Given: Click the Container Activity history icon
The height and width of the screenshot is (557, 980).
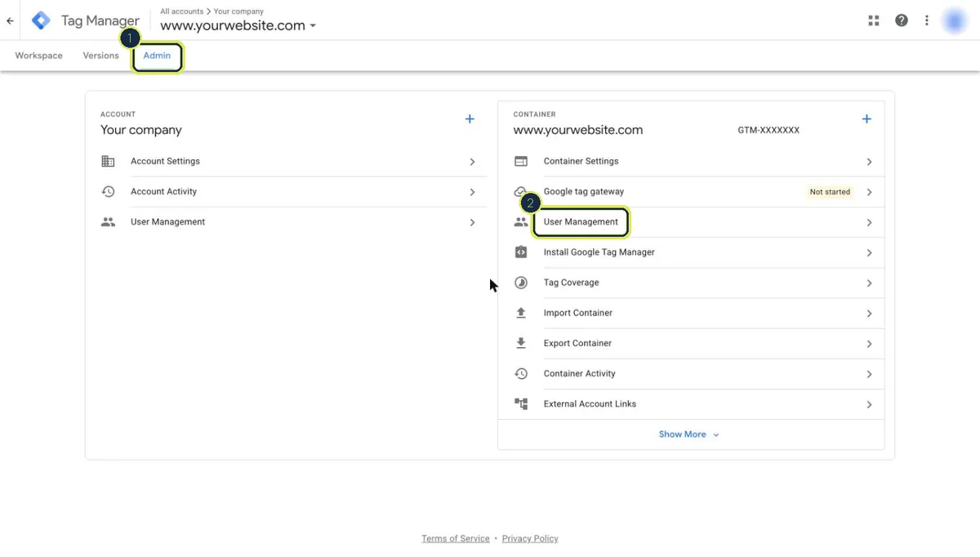Looking at the screenshot, I should [521, 373].
